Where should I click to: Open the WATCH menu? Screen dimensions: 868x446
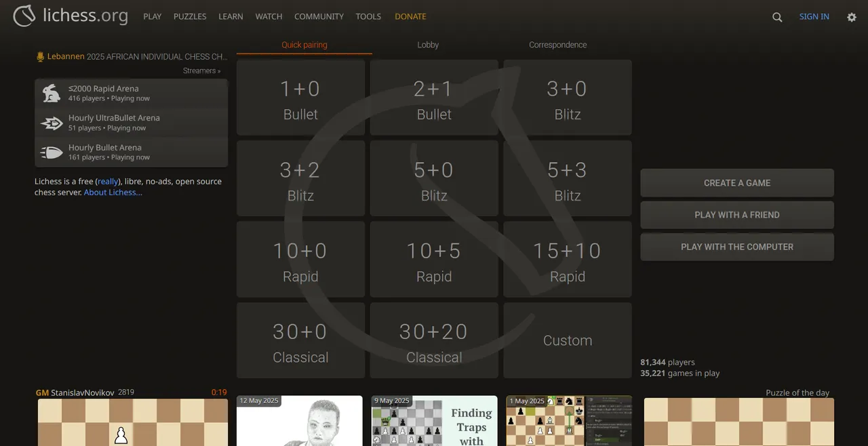(269, 16)
